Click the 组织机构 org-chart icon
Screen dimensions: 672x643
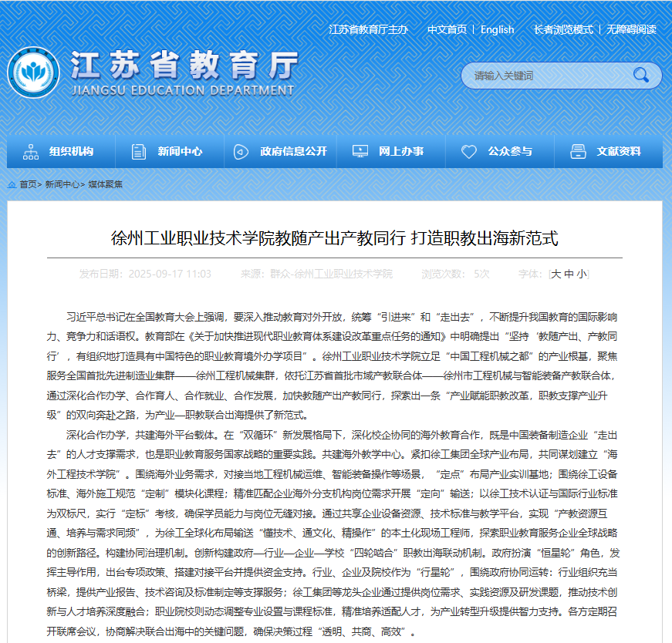coord(31,152)
